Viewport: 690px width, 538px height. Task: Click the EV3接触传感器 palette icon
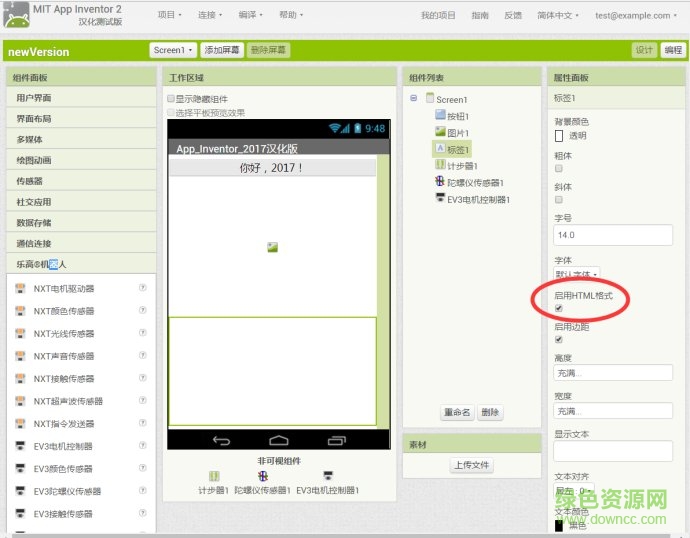tap(20, 513)
